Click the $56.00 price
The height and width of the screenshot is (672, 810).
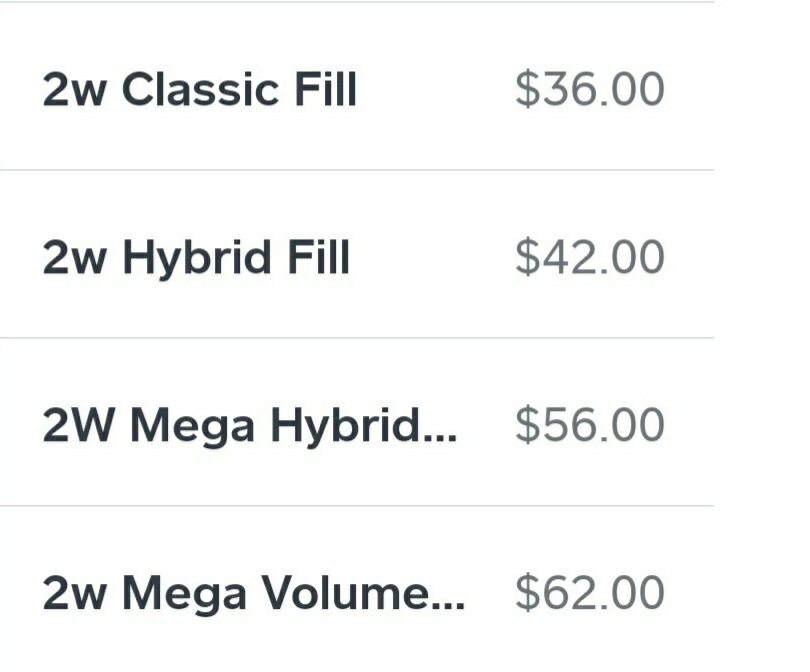click(x=589, y=426)
